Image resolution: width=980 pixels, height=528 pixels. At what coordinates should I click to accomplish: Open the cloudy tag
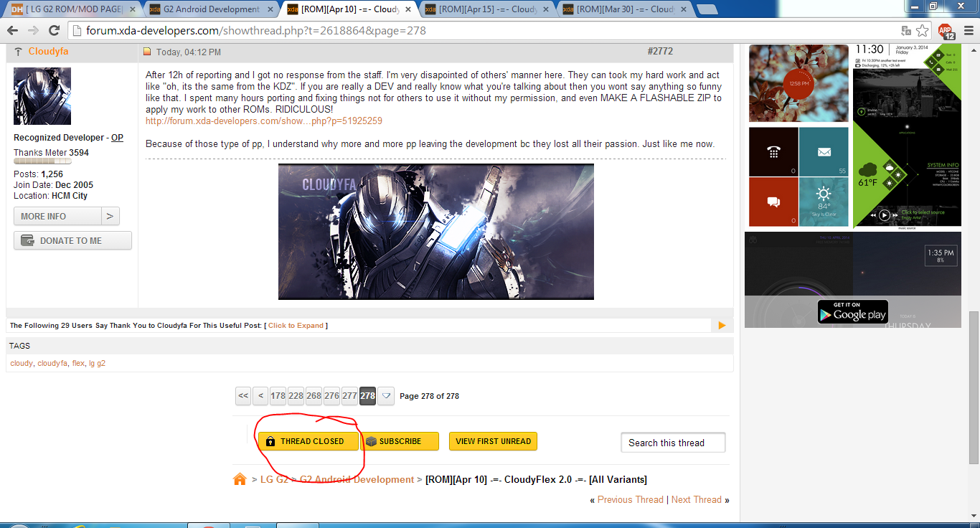pos(22,363)
